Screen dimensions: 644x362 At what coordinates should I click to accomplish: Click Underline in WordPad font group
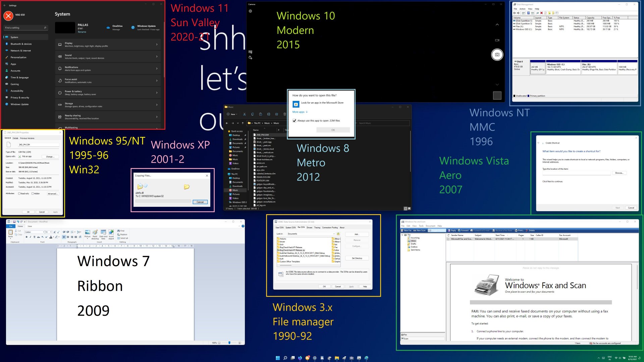[34, 237]
